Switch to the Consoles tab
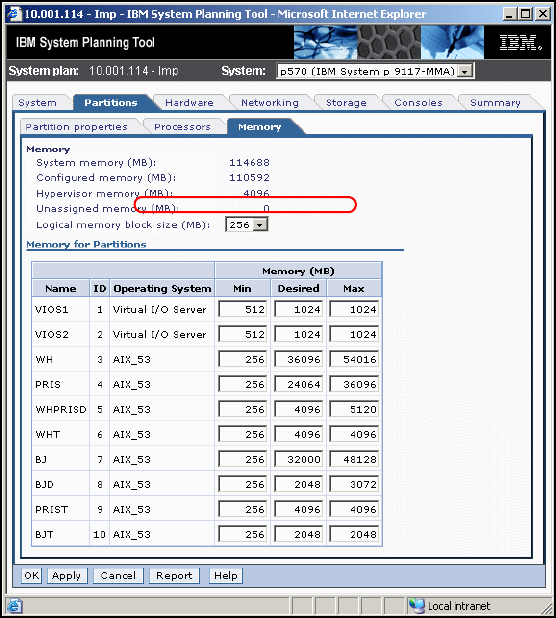The image size is (556, 618). point(418,102)
